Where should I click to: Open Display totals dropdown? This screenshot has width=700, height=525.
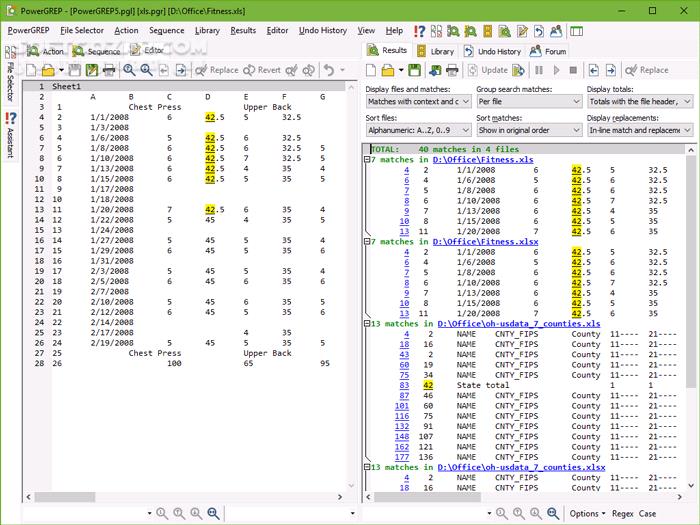pyautogui.click(x=640, y=102)
